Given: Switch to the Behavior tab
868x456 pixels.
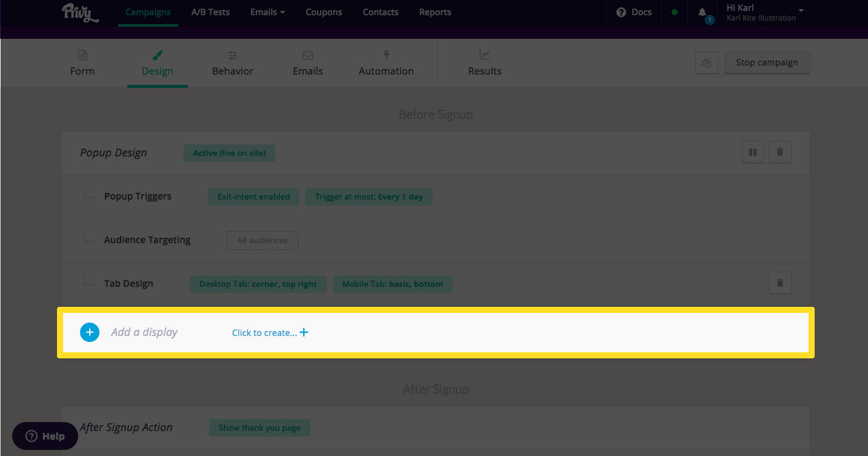Looking at the screenshot, I should click(x=233, y=63).
